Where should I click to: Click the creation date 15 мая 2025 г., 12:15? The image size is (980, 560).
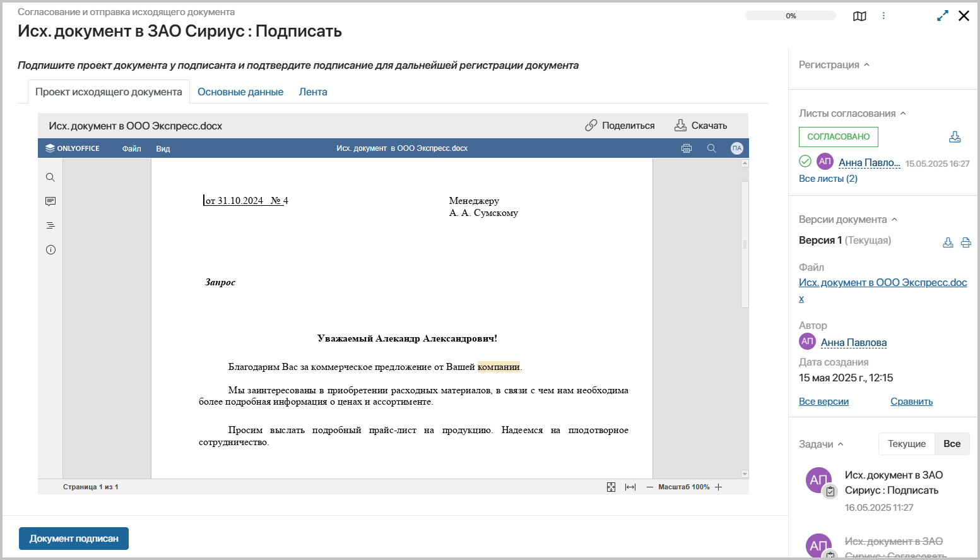(x=846, y=378)
